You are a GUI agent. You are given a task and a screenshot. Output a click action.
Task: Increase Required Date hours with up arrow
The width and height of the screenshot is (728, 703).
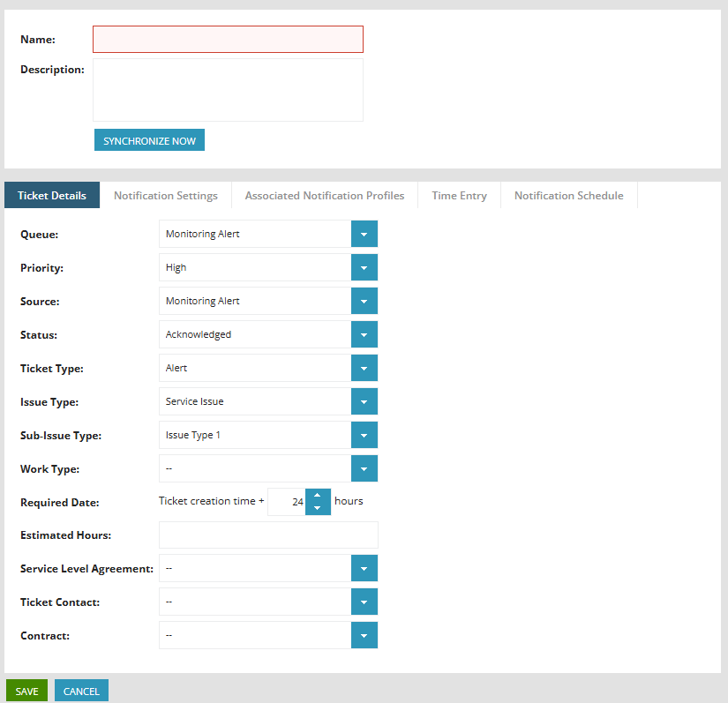(x=318, y=495)
